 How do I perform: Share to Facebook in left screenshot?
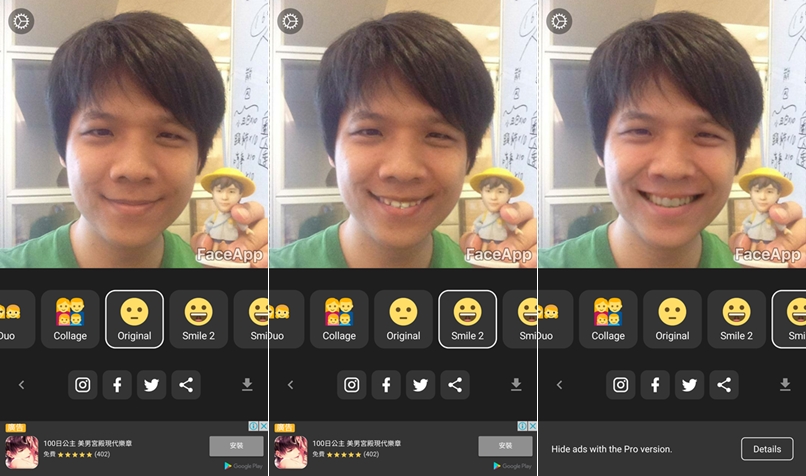coord(117,385)
